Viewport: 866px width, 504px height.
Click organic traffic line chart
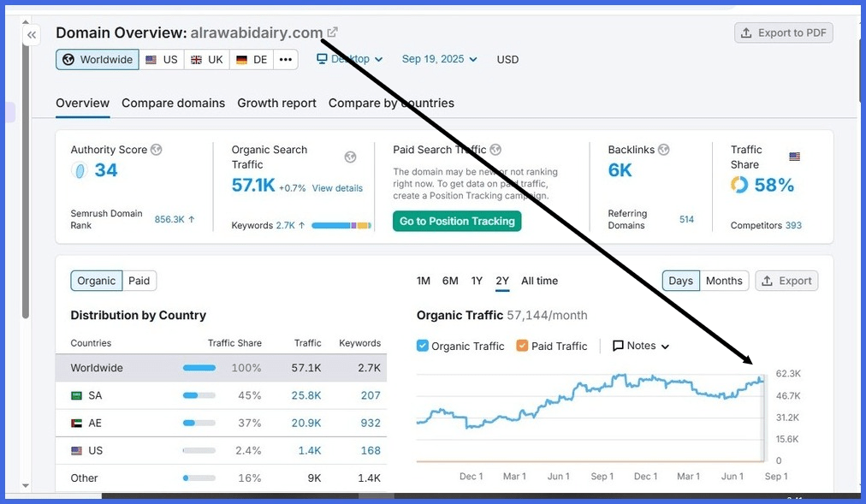(x=590, y=400)
